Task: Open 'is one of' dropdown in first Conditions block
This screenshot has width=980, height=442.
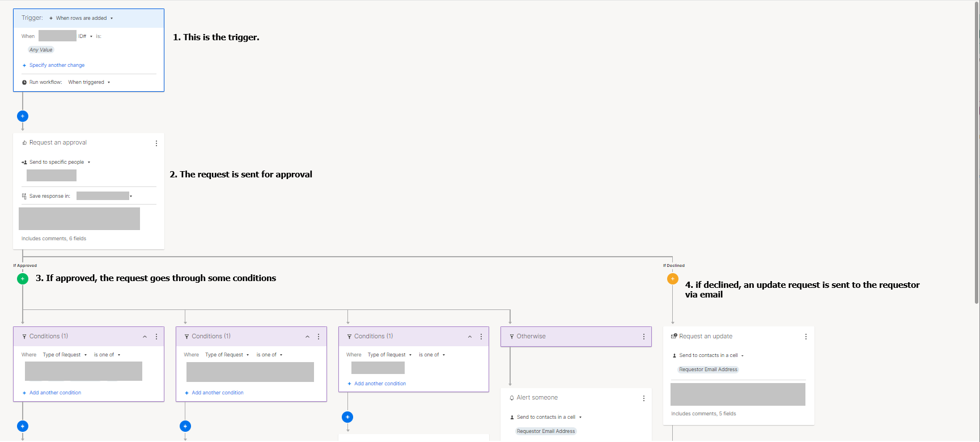Action: coord(107,355)
